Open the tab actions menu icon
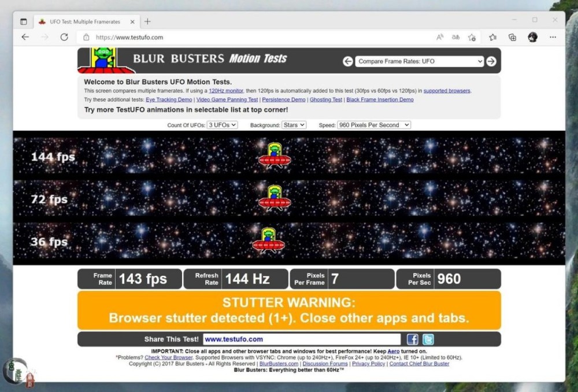 tap(24, 21)
